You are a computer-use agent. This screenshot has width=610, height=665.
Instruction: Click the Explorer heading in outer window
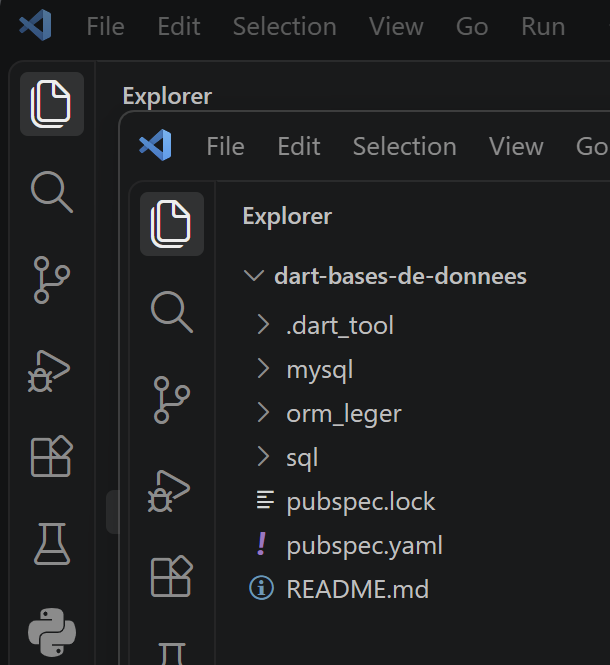coord(167,96)
